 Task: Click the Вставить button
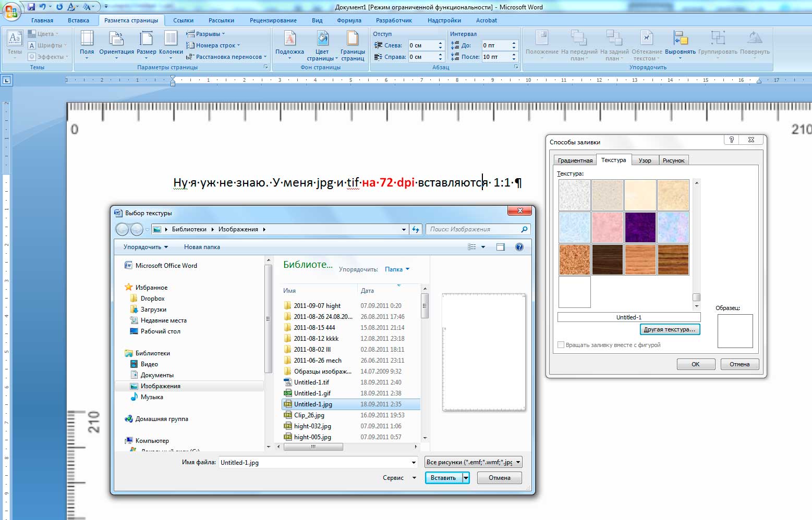point(443,478)
